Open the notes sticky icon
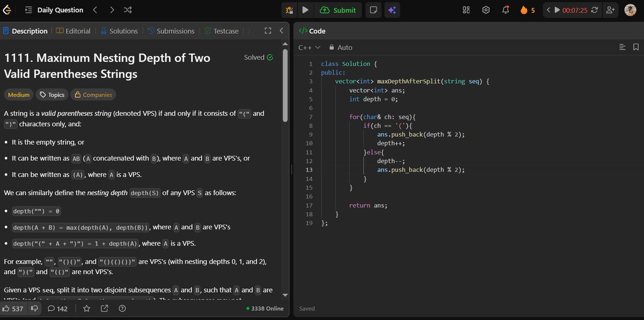This screenshot has height=320, width=644. click(373, 10)
